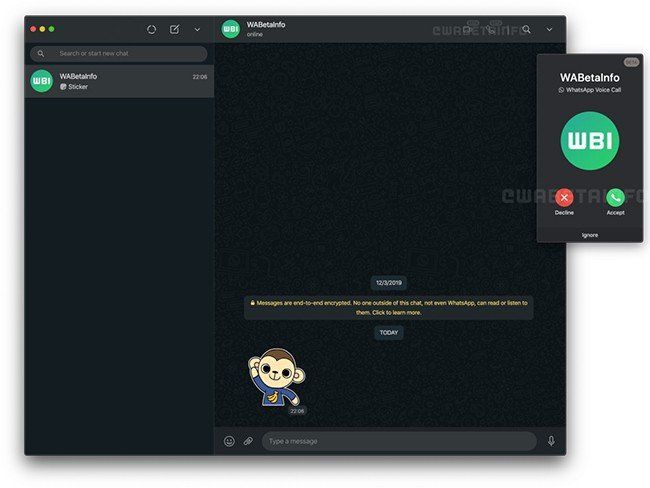
Task: Open WABetaInfo profile picture in chat header
Action: pyautogui.click(x=230, y=29)
